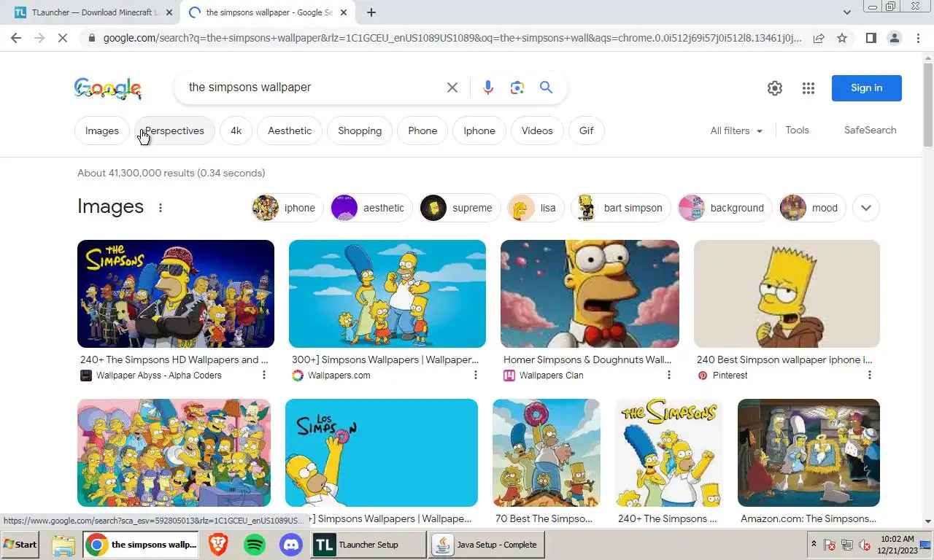934x560 pixels.
Task: Open TLauncher Setup taskbar window
Action: coord(368,545)
